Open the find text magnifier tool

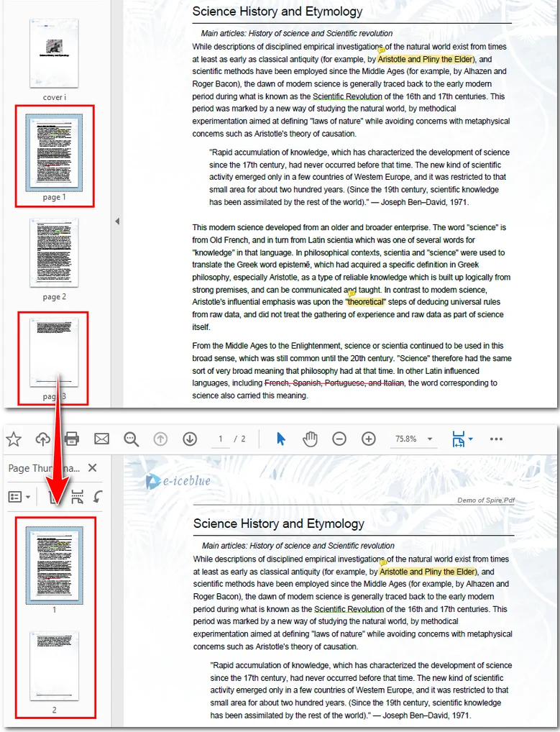pyautogui.click(x=131, y=439)
